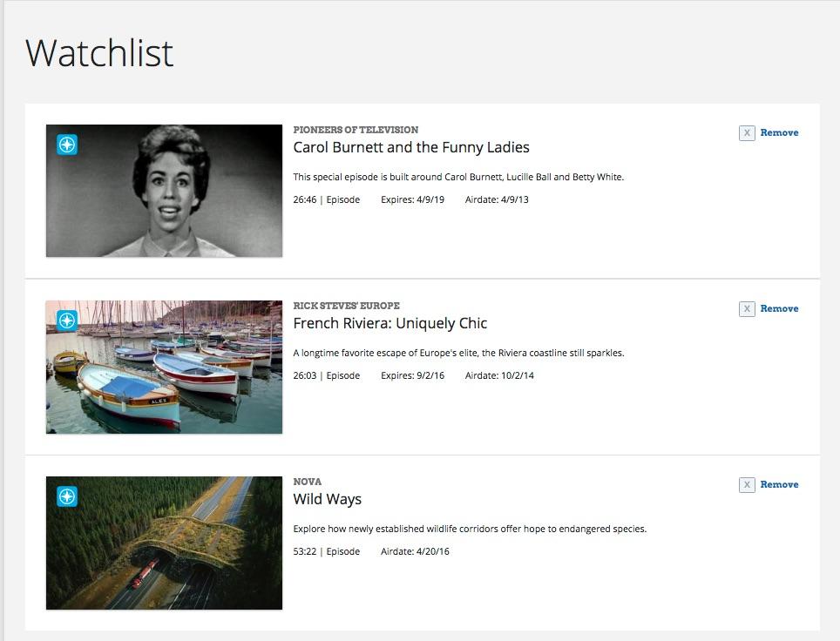Open the Wild Ways episode title
Screen dimensions: 840x641
coord(328,499)
